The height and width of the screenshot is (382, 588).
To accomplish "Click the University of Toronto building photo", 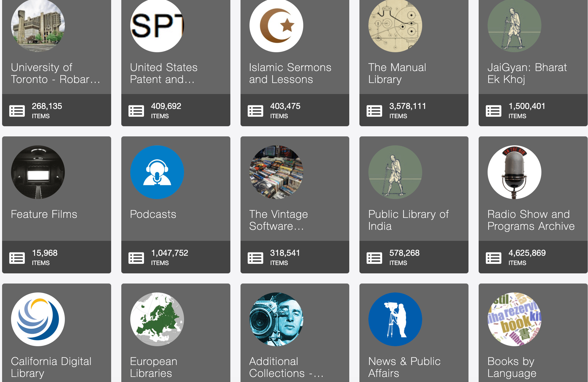I will (x=38, y=26).
